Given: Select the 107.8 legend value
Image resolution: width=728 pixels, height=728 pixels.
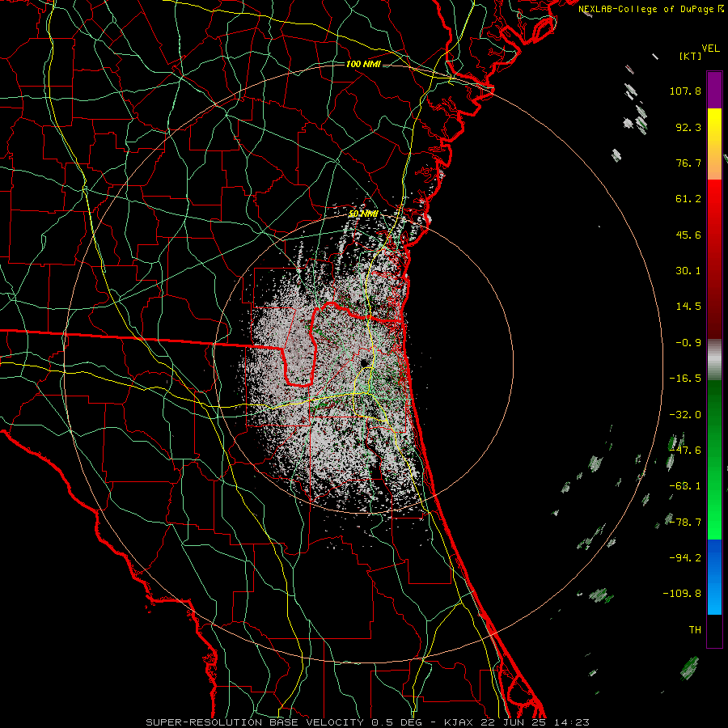Looking at the screenshot, I should coord(685,91).
